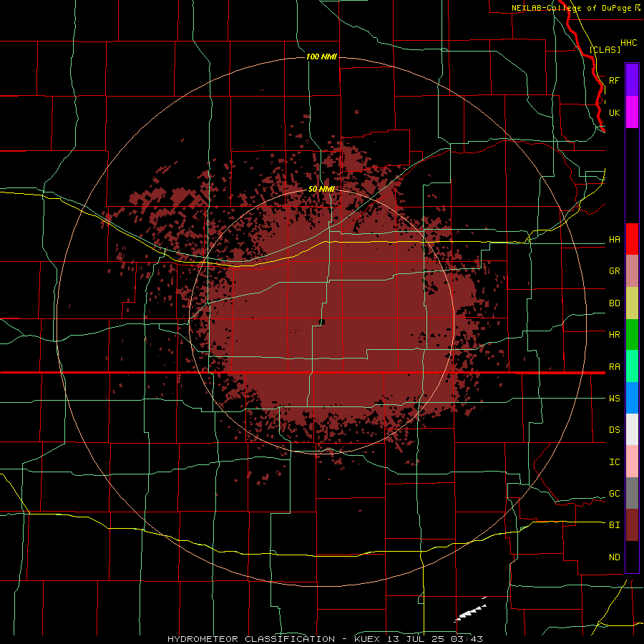
Task: Click the BD legend label
Action: 615,303
